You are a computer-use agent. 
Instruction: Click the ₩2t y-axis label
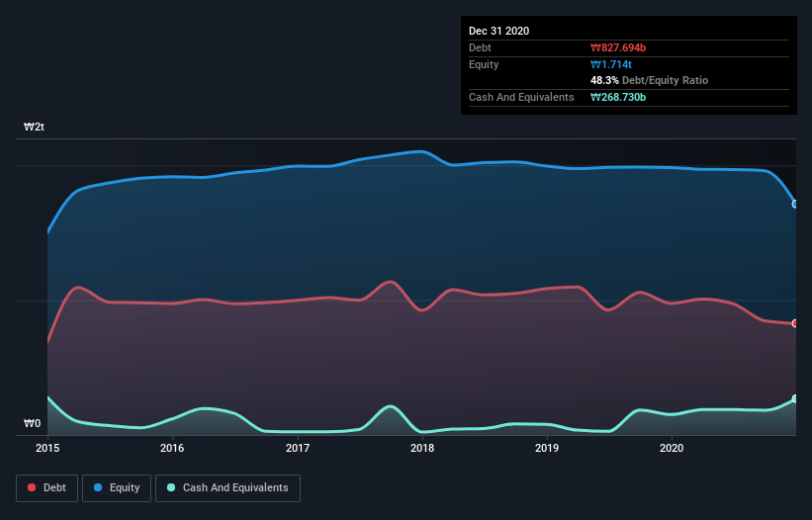coord(35,127)
